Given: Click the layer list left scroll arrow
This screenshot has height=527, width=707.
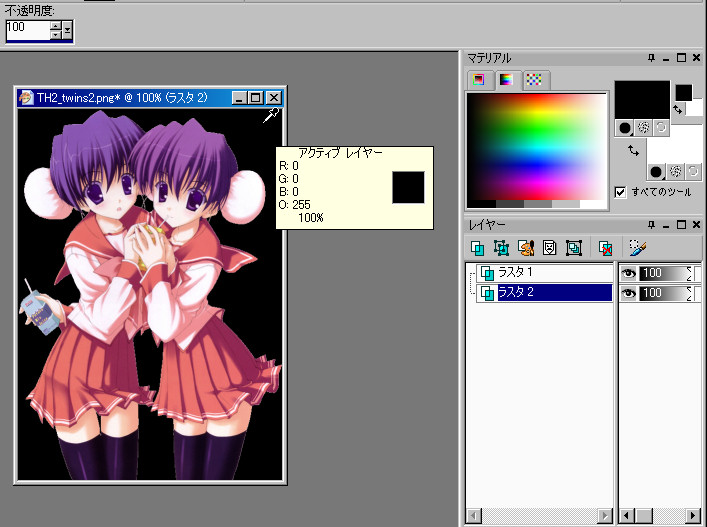Looking at the screenshot, I should [x=473, y=515].
